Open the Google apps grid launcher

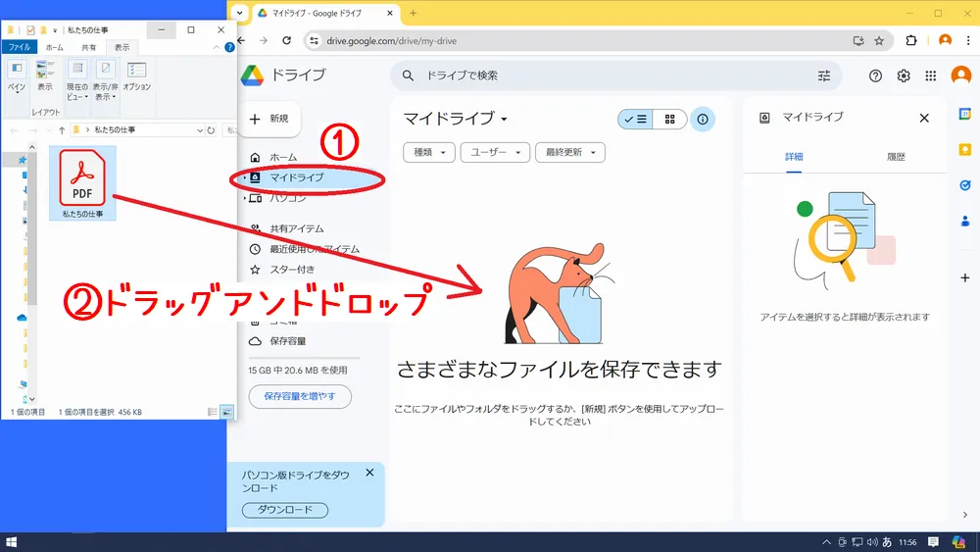[931, 76]
